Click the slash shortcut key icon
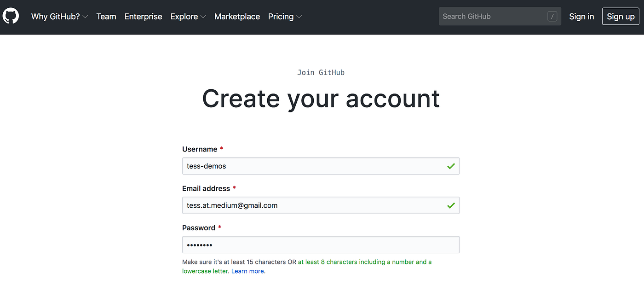Image resolution: width=644 pixels, height=286 pixels. coord(552,17)
